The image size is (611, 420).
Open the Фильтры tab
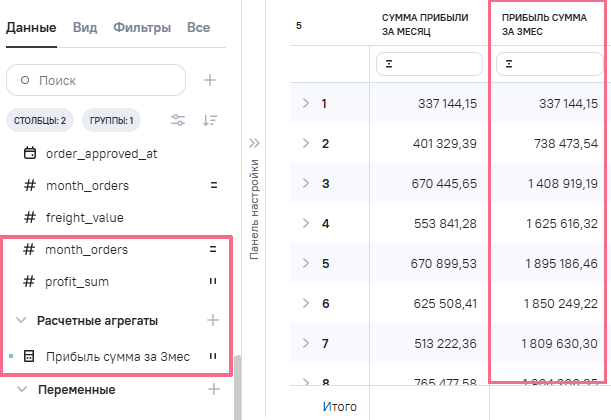(141, 28)
